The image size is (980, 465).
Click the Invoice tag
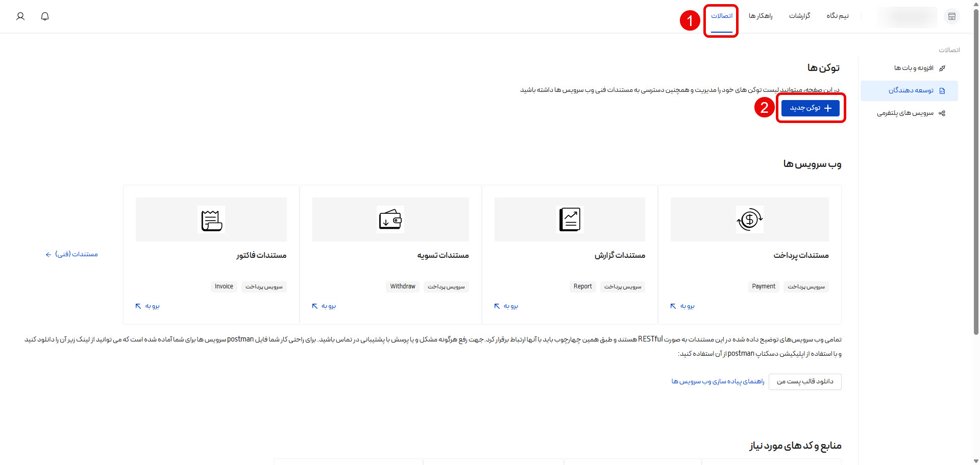click(x=224, y=286)
